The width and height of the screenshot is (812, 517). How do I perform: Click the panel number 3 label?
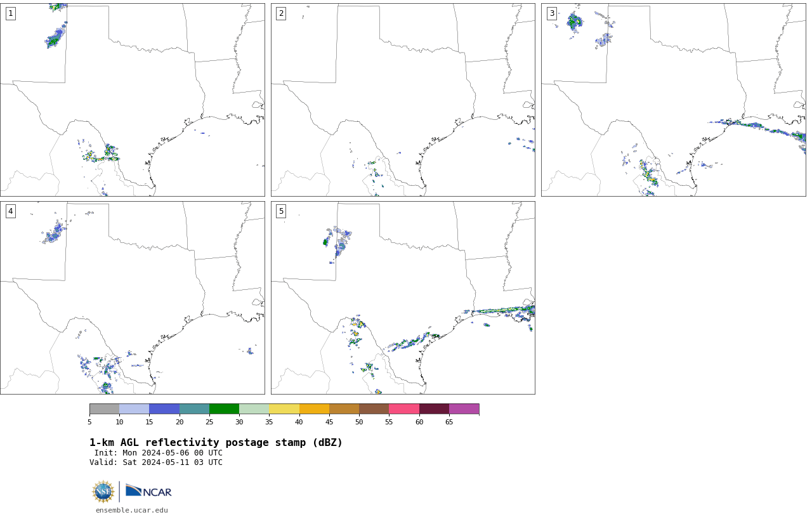(551, 13)
